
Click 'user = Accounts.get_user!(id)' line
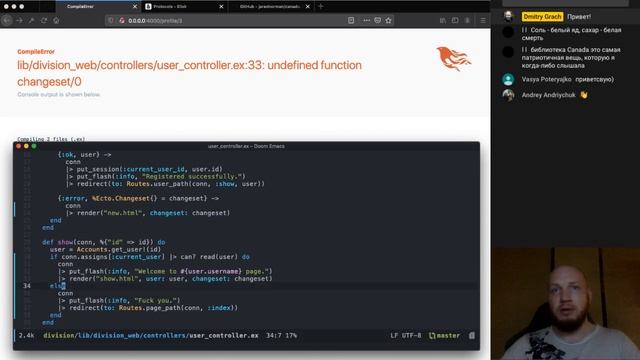(x=105, y=249)
